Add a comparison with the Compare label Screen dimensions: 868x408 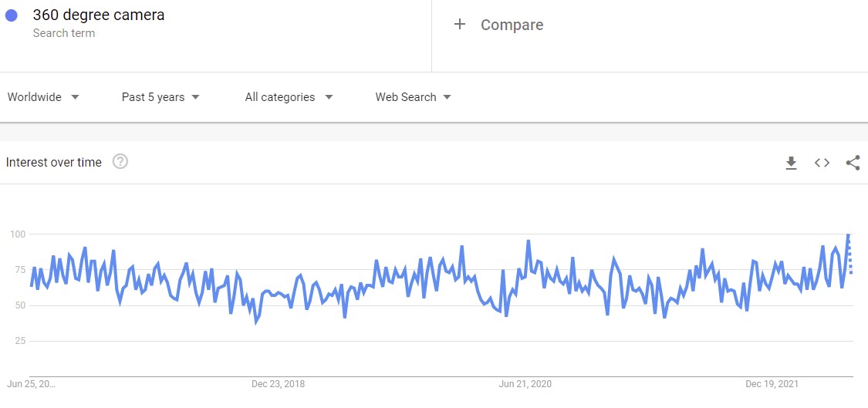click(x=512, y=25)
